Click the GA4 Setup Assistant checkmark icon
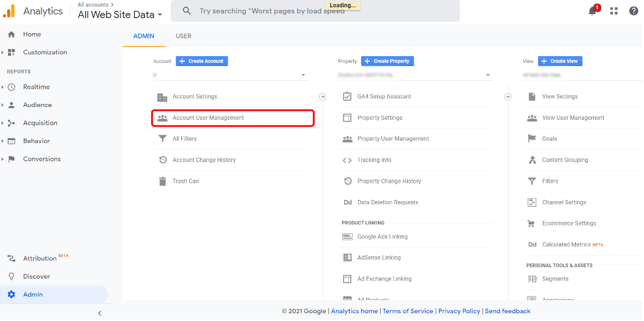The height and width of the screenshot is (321, 644). point(347,97)
